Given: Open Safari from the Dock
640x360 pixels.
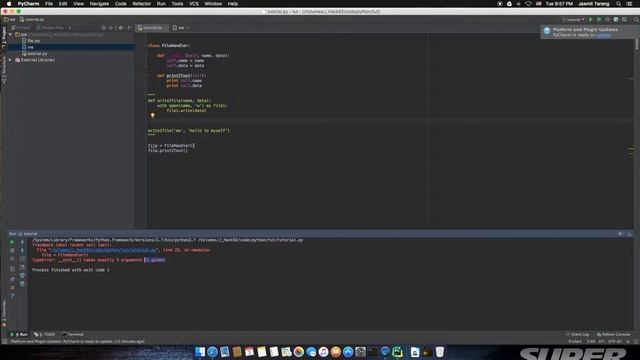Looking at the screenshot, I should (x=212, y=351).
